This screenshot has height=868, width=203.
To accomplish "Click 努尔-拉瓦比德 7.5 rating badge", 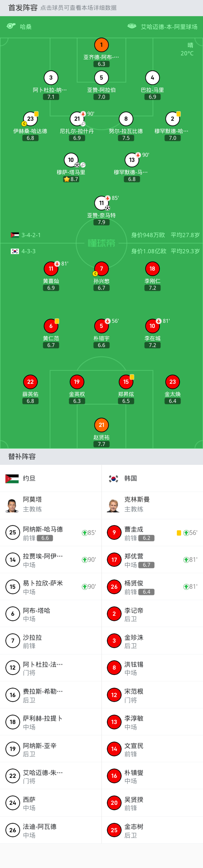I will pyautogui.click(x=126, y=138).
